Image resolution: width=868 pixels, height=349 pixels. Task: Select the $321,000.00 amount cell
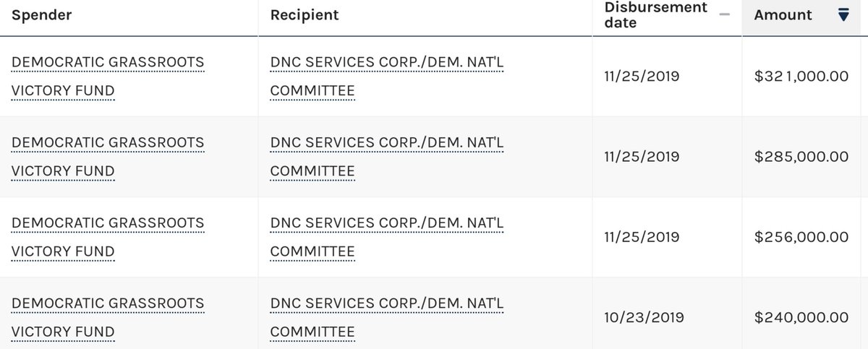(x=801, y=76)
